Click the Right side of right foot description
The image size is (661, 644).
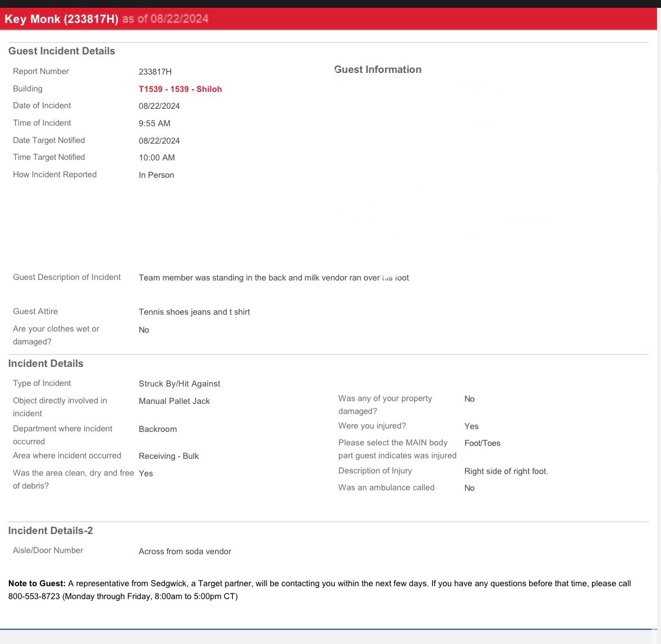(x=506, y=471)
